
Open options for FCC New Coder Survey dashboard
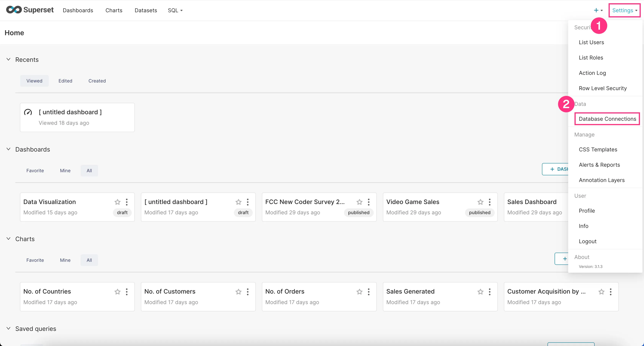click(x=369, y=202)
